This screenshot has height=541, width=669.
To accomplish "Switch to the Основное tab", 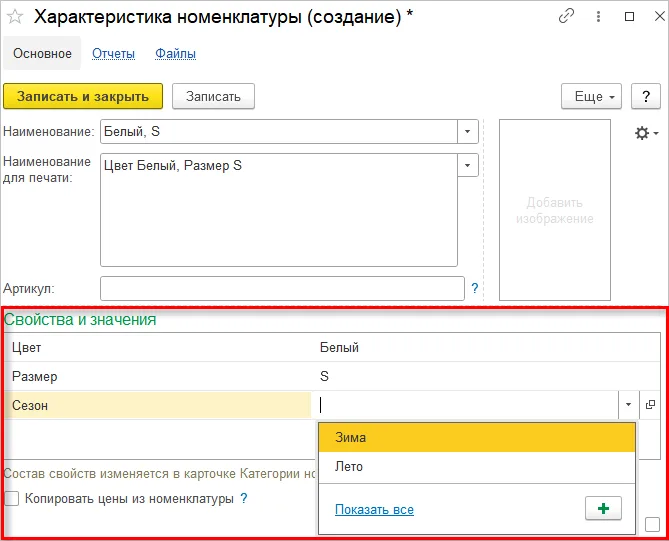I will 42,53.
